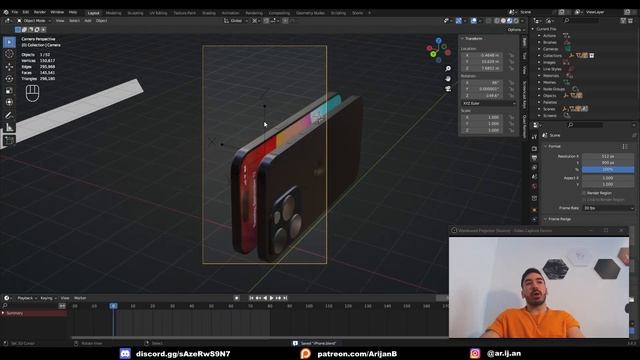Open the World properties tab icon
Image resolution: width=640 pixels, height=360 pixels.
point(534,187)
